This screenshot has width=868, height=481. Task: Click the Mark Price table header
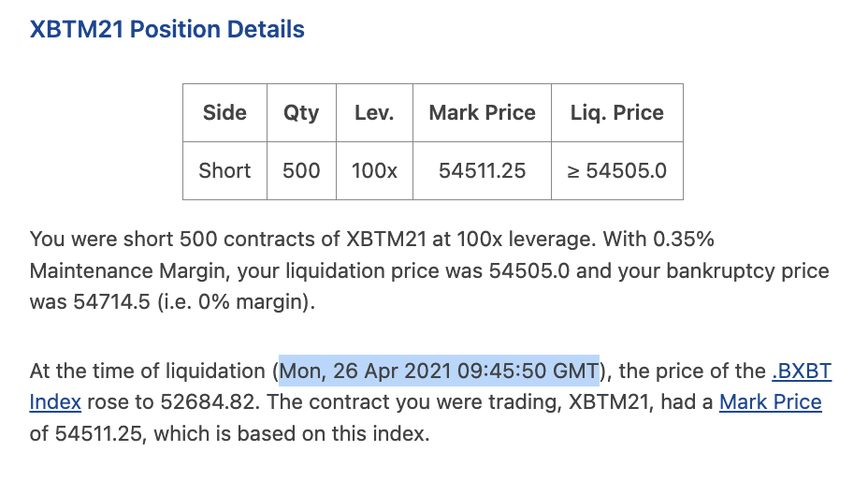click(482, 113)
